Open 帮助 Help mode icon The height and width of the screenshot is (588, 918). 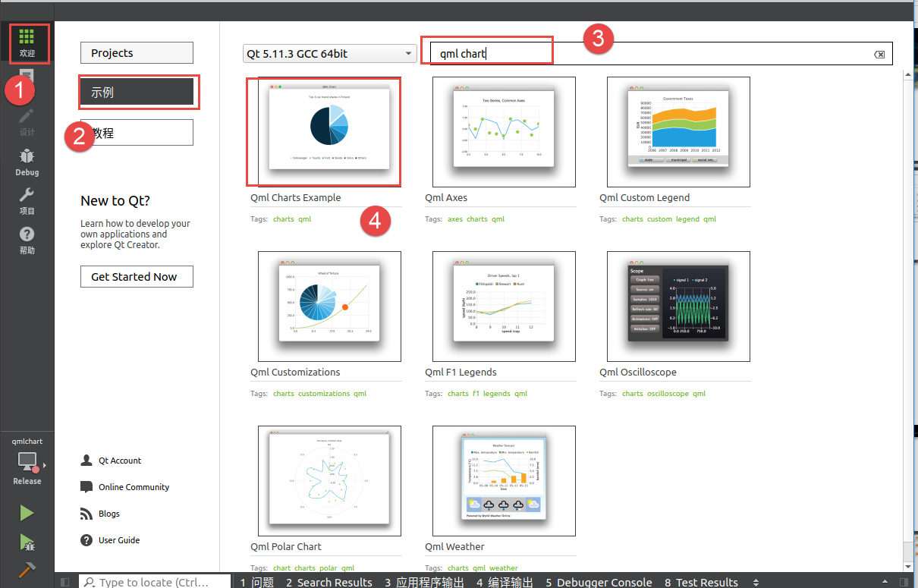click(x=27, y=240)
